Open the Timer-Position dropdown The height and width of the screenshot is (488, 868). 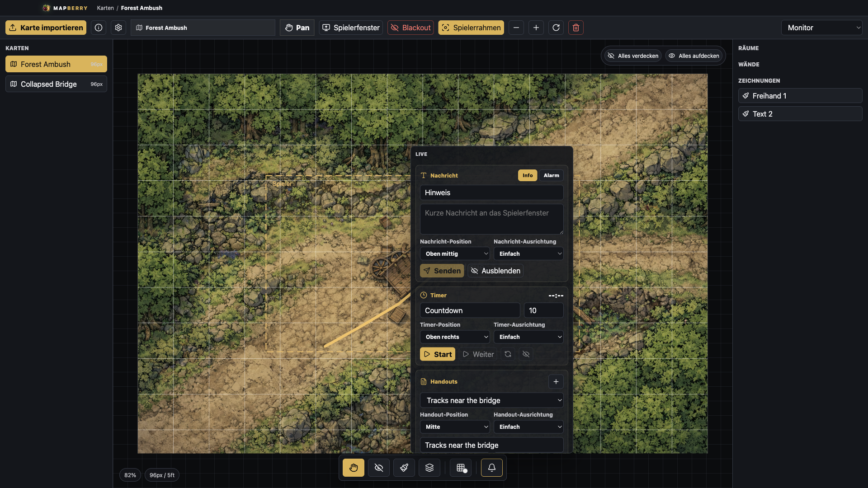coord(455,337)
